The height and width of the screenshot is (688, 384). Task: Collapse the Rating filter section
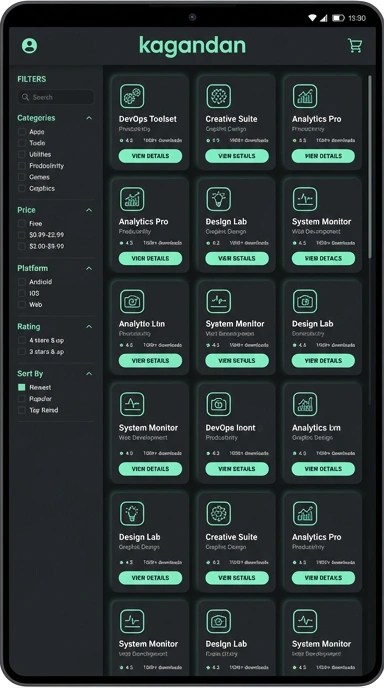[x=89, y=326]
